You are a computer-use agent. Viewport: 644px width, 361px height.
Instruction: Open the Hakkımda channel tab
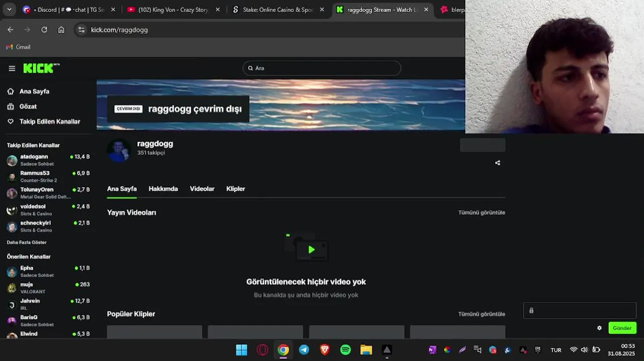click(163, 189)
